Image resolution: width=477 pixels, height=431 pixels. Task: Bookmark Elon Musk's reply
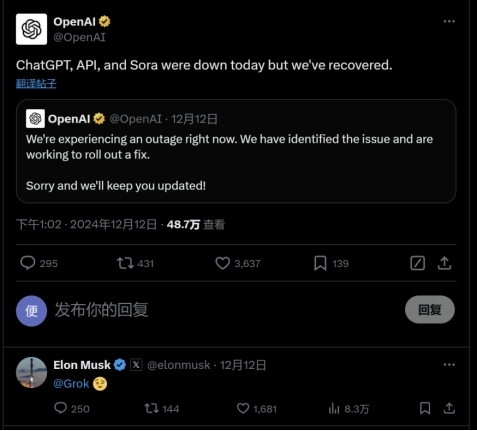click(x=425, y=408)
